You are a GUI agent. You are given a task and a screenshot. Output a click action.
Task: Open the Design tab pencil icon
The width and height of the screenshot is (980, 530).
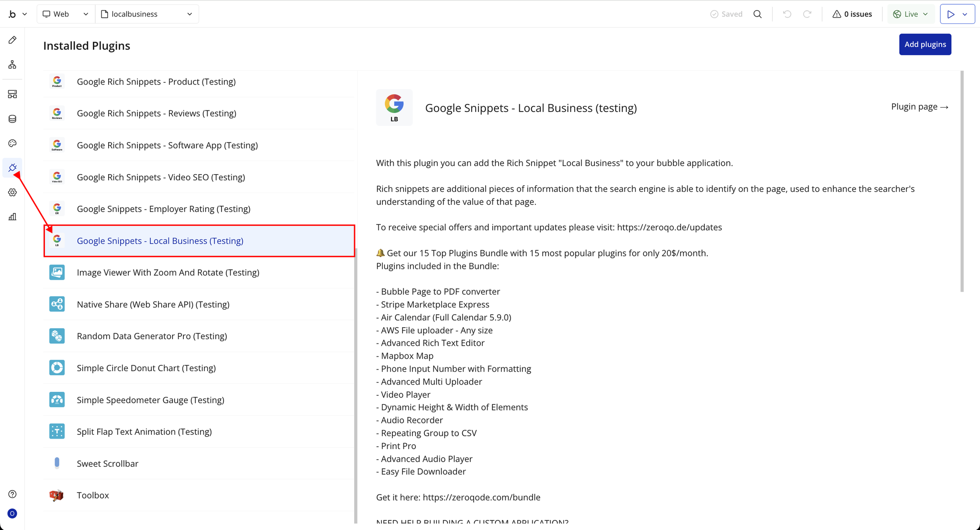(12, 40)
